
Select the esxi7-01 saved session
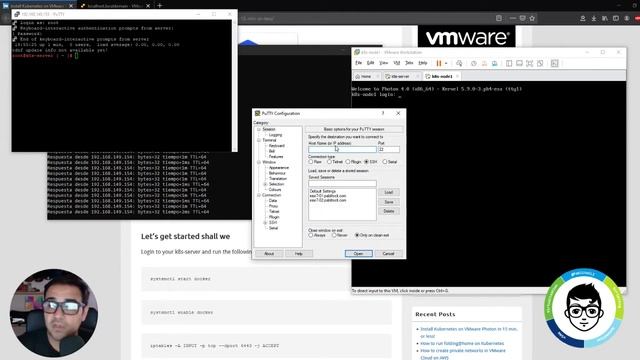[x=327, y=196]
